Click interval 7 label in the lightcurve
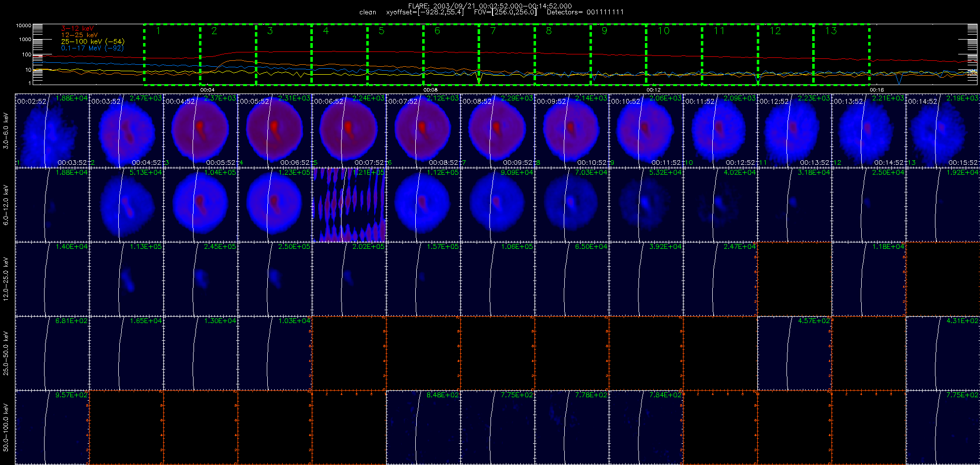This screenshot has height=465, width=980. [493, 31]
